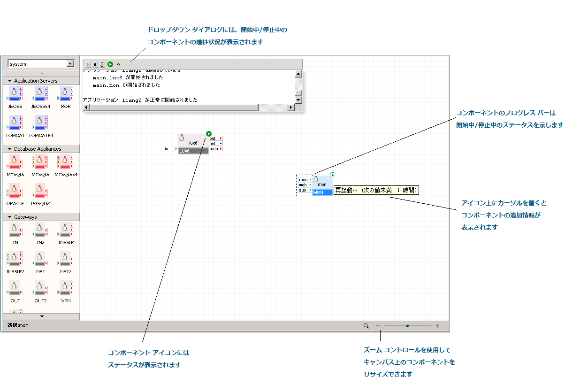Image resolution: width=565 pixels, height=392 pixels.
Task: Pick the ROR application server icon
Action: (x=66, y=93)
